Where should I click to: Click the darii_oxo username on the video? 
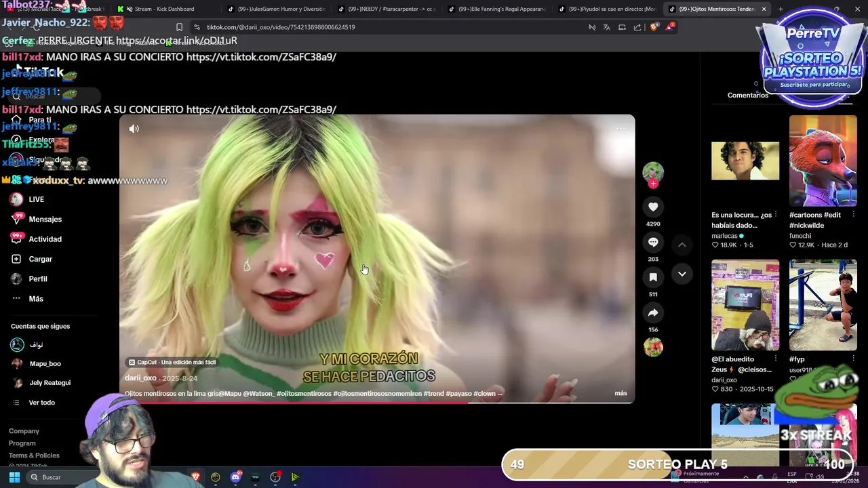pyautogui.click(x=140, y=378)
